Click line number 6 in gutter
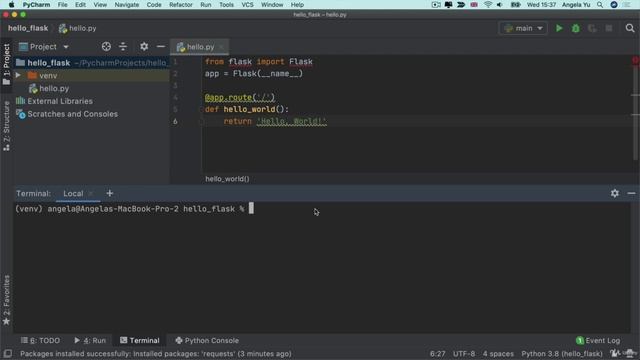640x360 pixels. [175, 121]
